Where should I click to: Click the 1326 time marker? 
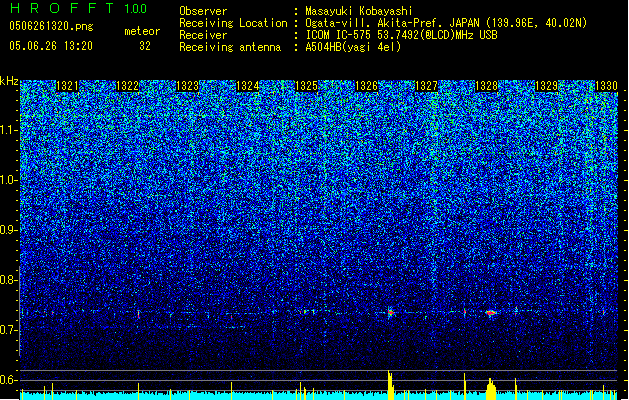click(367, 86)
